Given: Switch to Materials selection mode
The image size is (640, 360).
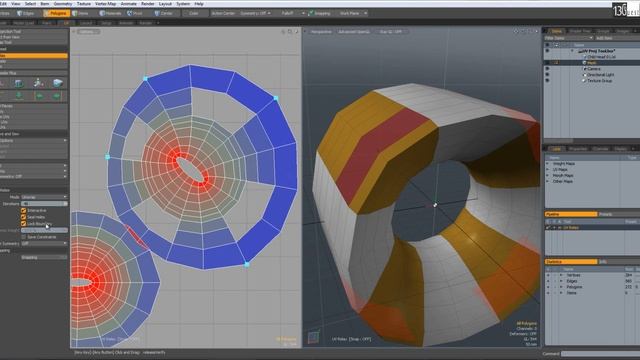Looking at the screenshot, I should pos(111,13).
